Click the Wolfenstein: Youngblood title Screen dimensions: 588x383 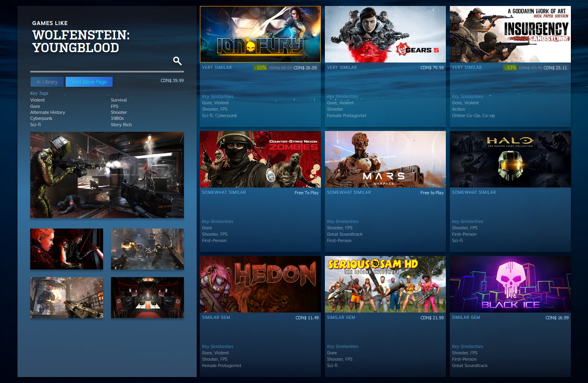(x=81, y=41)
